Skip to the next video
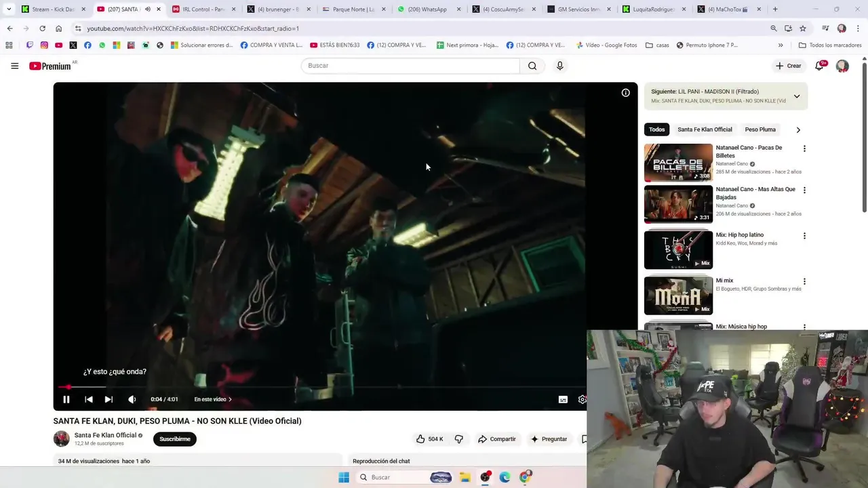Screen dimensions: 868x488 click(x=108, y=399)
